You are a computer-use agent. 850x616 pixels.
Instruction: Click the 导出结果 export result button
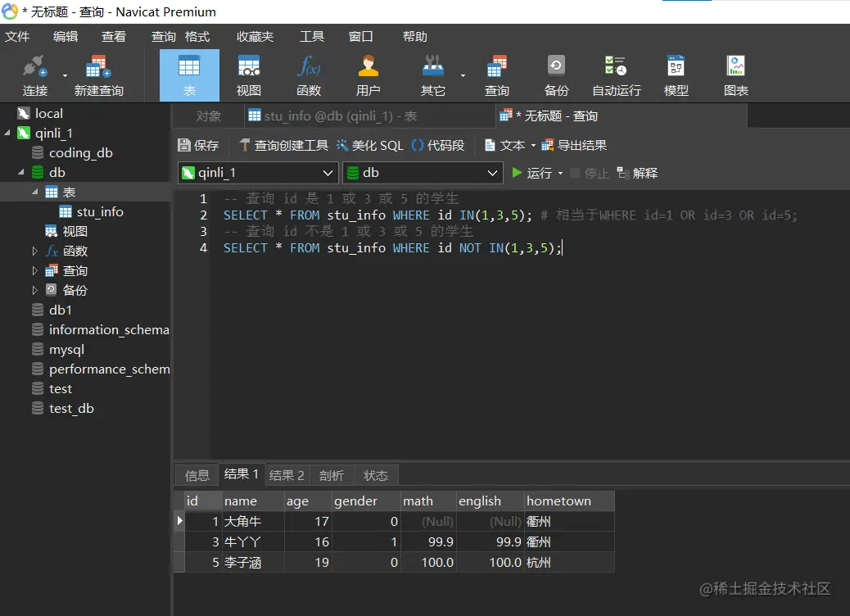click(574, 145)
